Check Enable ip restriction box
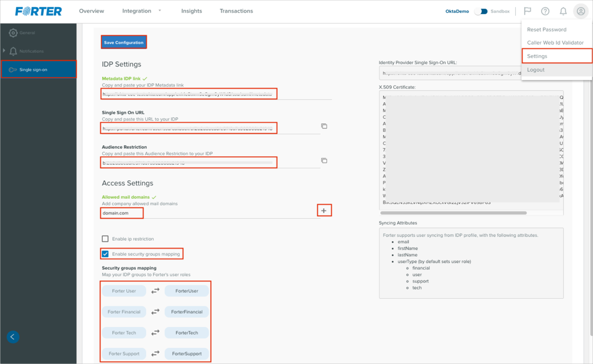Viewport: 593px width, 364px height. pyautogui.click(x=105, y=239)
